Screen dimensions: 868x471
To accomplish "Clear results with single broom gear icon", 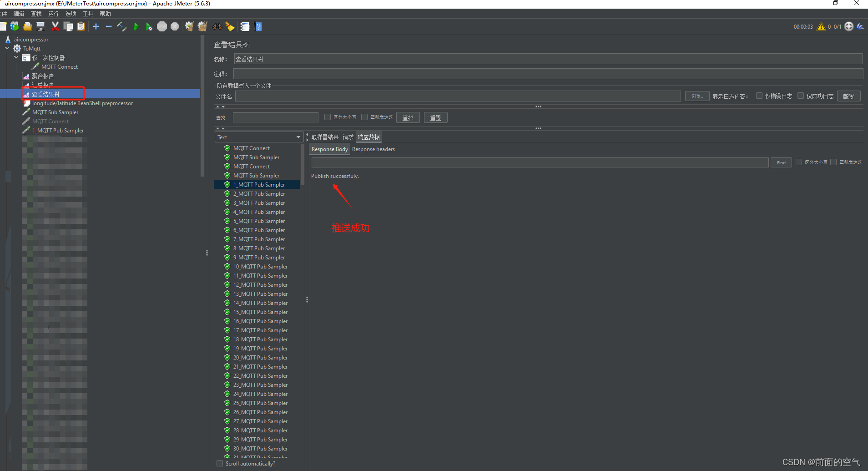I will pyautogui.click(x=189, y=26).
